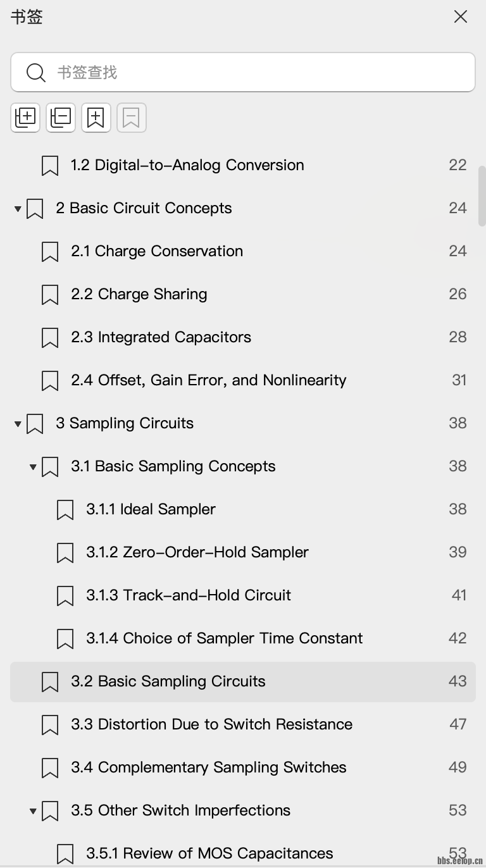Open 1.2 Digital-to-Analog Conversion bookmark
The image size is (486, 868).
tap(187, 165)
